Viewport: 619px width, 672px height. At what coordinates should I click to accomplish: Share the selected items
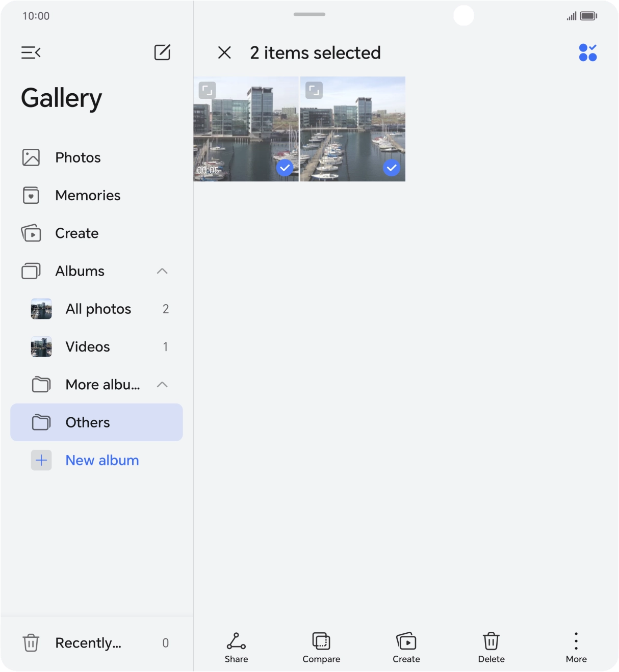coord(236,647)
